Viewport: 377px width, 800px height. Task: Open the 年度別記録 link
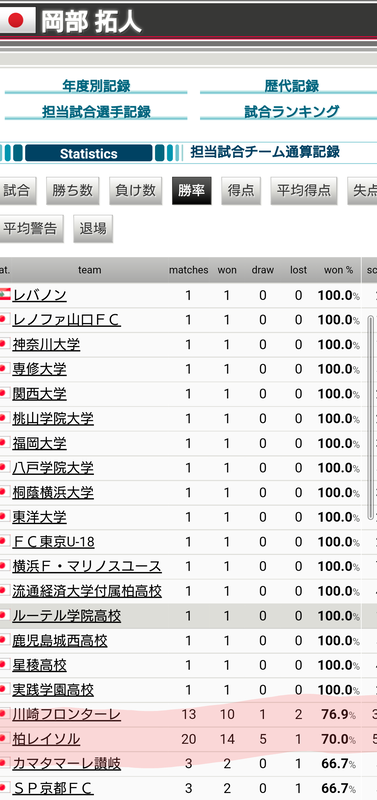(96, 86)
